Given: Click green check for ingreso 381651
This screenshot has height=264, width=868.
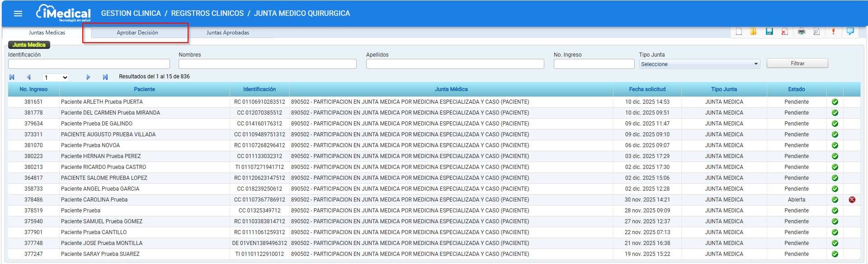Looking at the screenshot, I should click(835, 102).
